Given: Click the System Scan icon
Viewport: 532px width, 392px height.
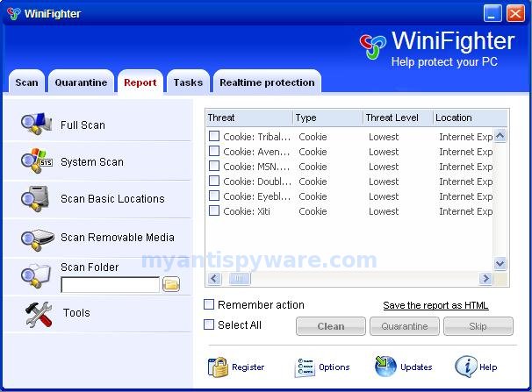Looking at the screenshot, I should [36, 161].
